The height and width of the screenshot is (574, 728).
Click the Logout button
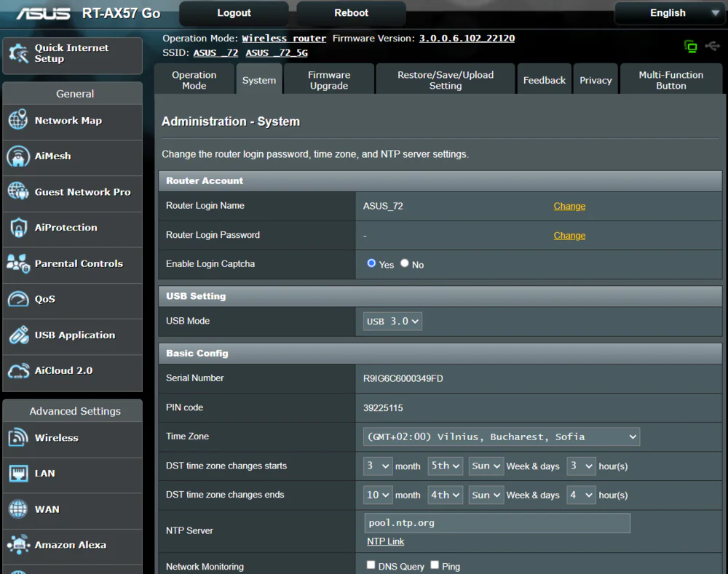pos(234,13)
